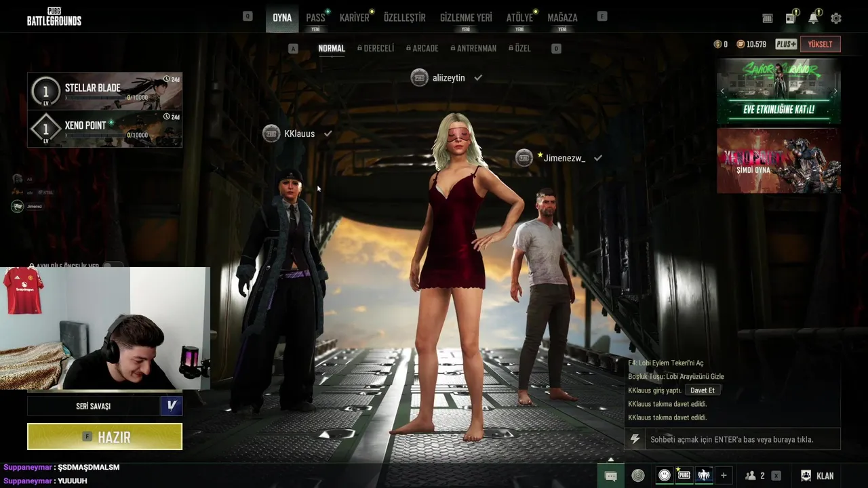Choose the ARCADE mode tab
The image size is (868, 488).
click(422, 48)
